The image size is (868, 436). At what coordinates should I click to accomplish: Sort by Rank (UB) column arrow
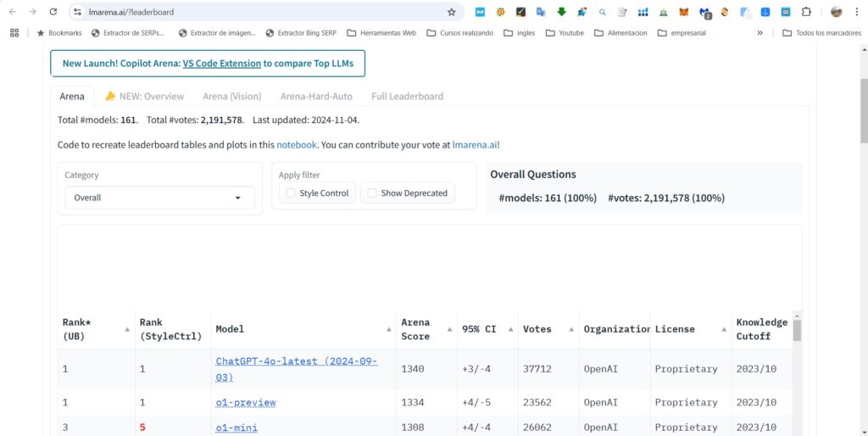pos(127,329)
